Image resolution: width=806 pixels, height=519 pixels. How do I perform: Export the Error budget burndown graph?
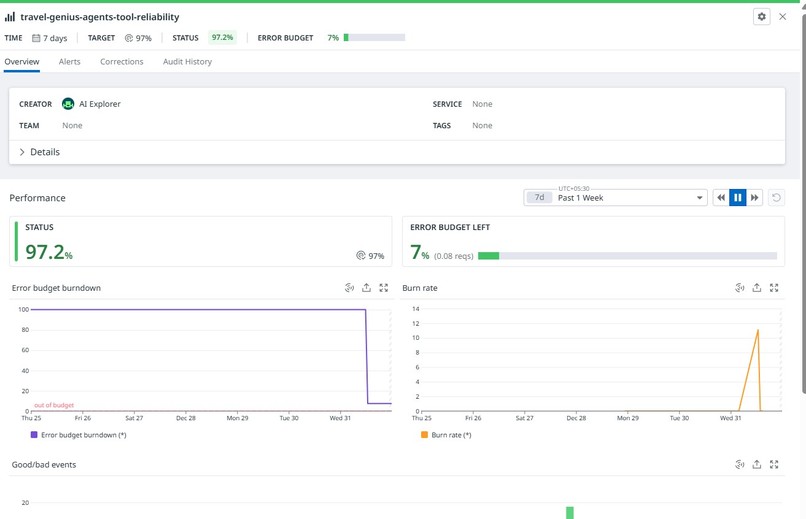tap(366, 288)
